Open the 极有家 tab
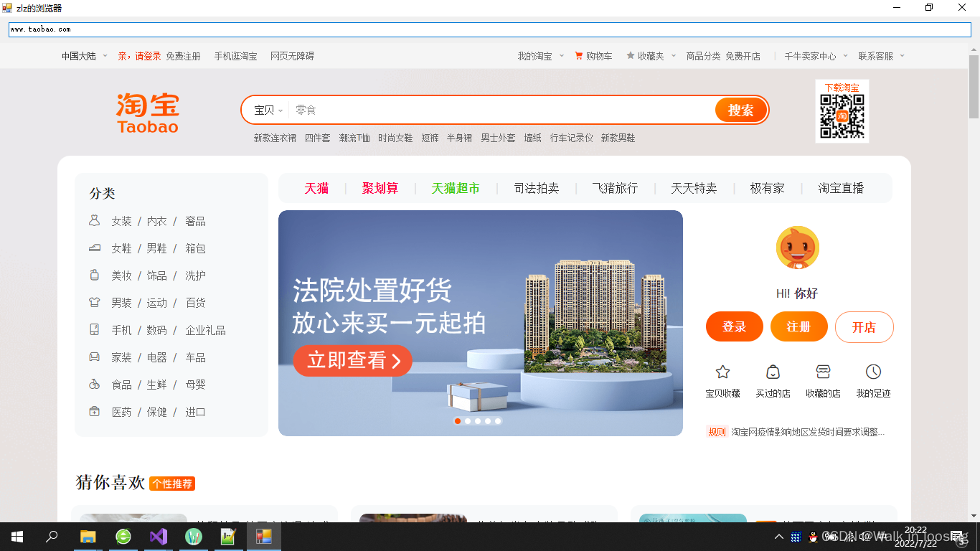Image resolution: width=980 pixels, height=551 pixels. [x=768, y=188]
